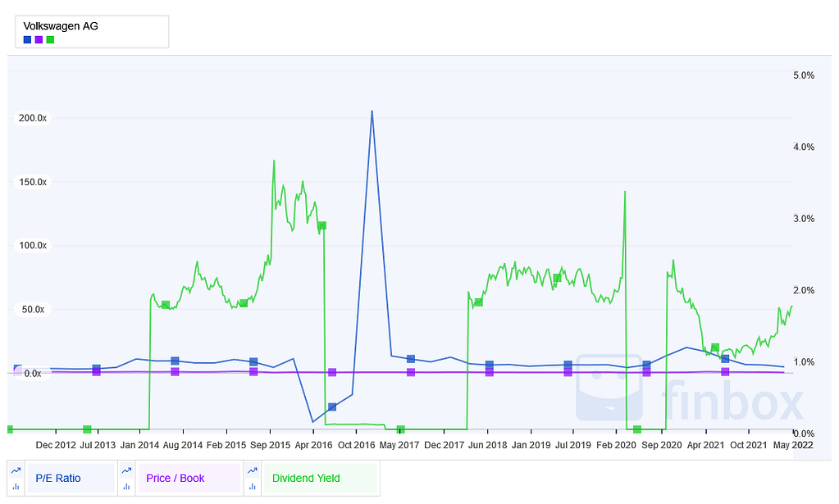Click the blue legend swatch under Volkswagen AG
Screen dimensions: 839x504
(x=27, y=39)
